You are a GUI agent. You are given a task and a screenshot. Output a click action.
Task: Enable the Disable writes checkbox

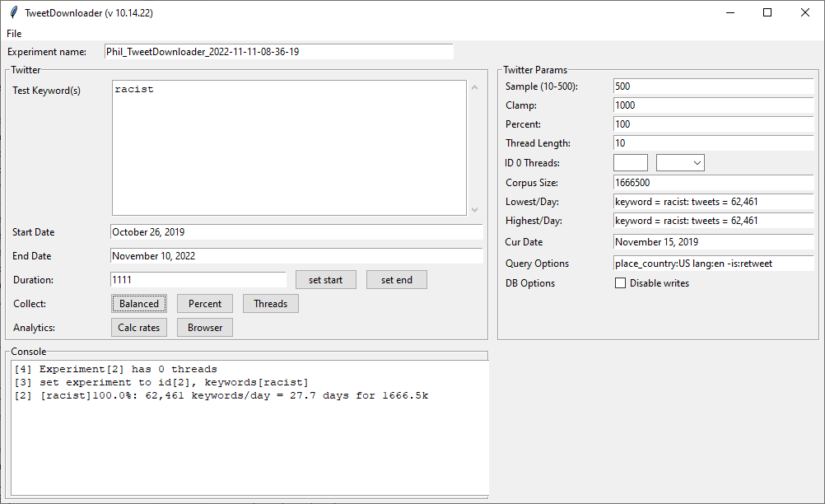click(x=621, y=283)
